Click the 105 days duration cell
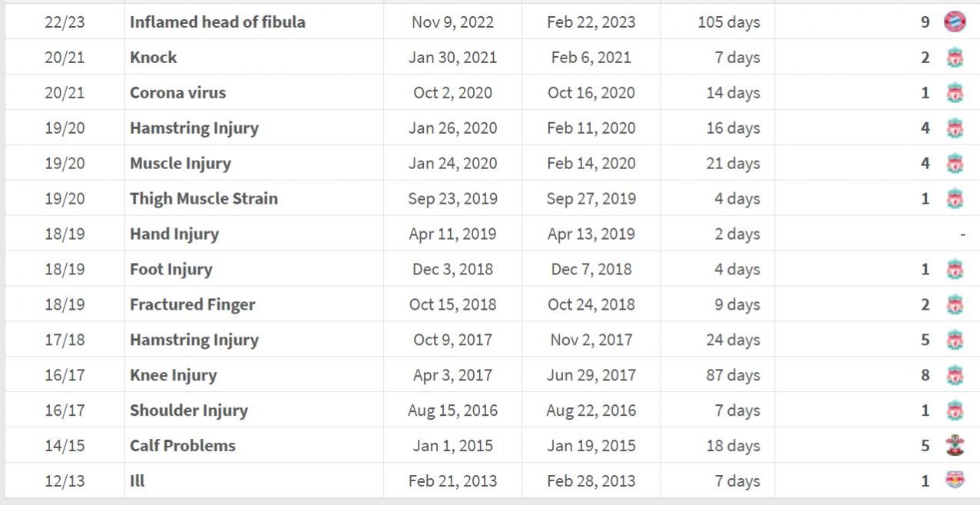The height and width of the screenshot is (505, 980). 729,22
